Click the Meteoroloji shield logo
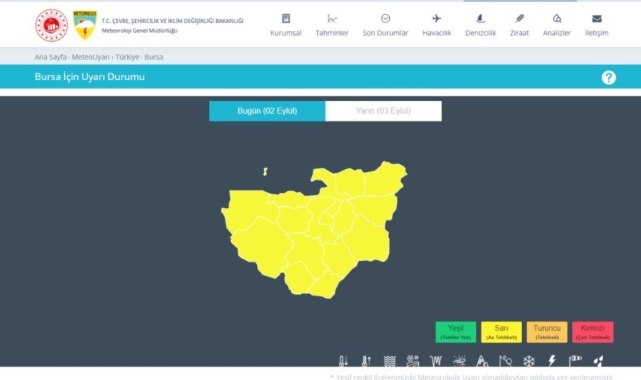641x380 pixels. click(85, 25)
